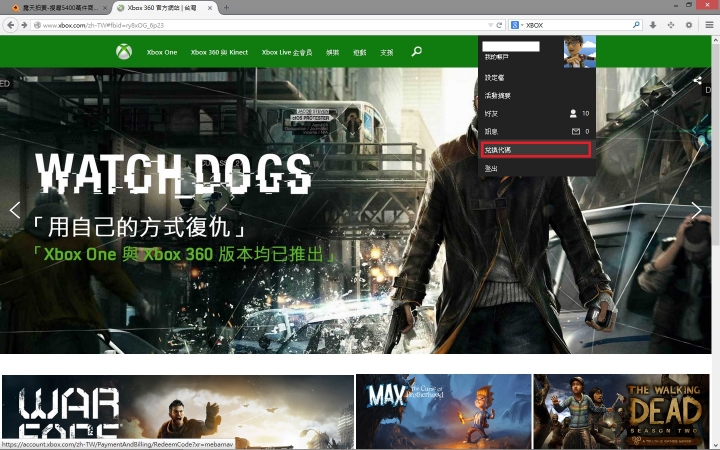Click the page scrollbar up arrow
This screenshot has width=720, height=450.
coord(715,40)
